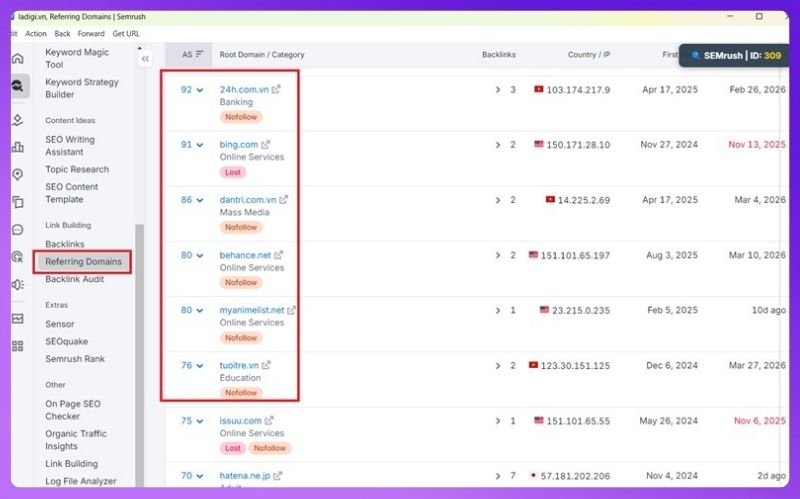800x499 pixels.
Task: Sort by the AS column header
Action: [x=192, y=54]
